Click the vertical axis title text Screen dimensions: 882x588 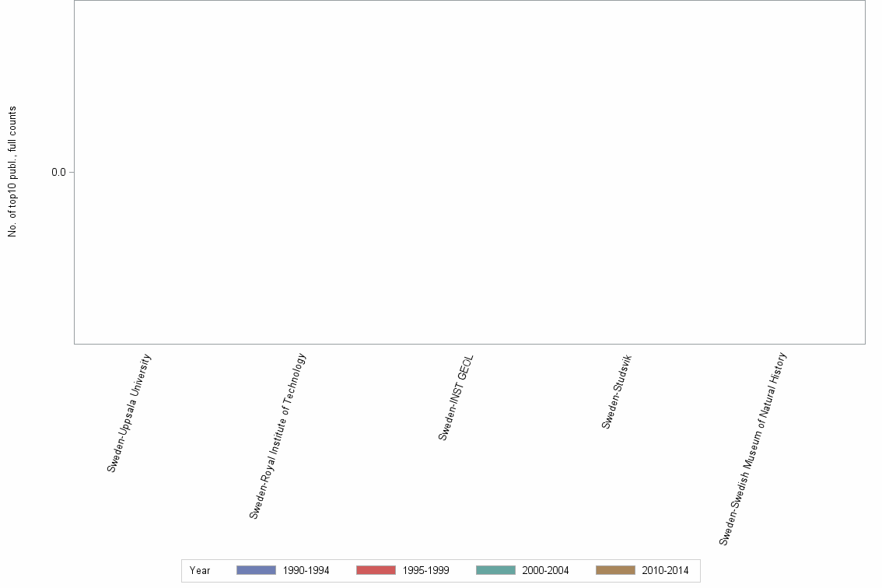(12, 173)
